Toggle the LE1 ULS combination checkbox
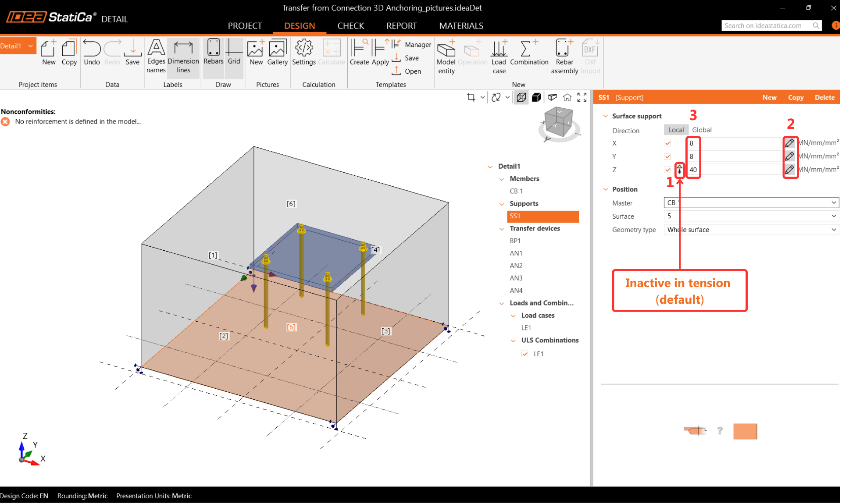The width and height of the screenshot is (842, 504). pyautogui.click(x=525, y=354)
